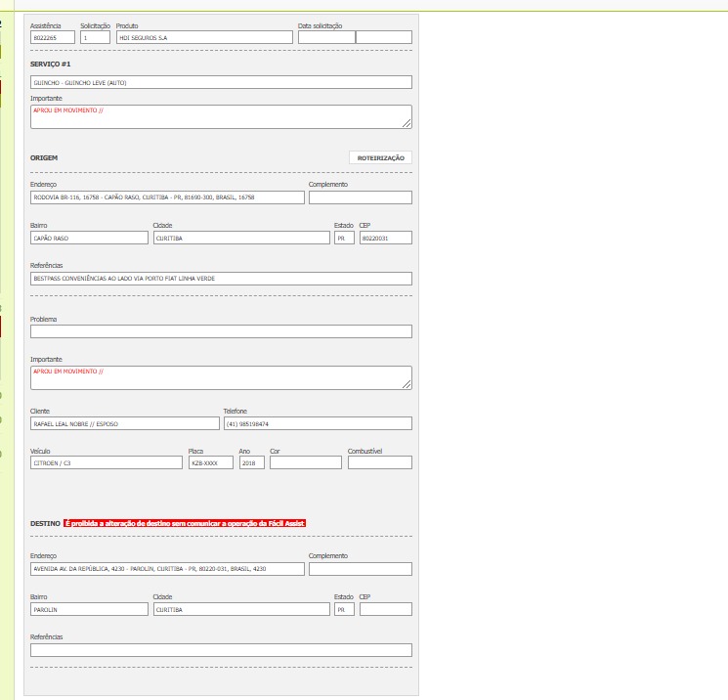Screen dimensions: 728x700
Task: Click the Telefone field
Action: coord(318,424)
